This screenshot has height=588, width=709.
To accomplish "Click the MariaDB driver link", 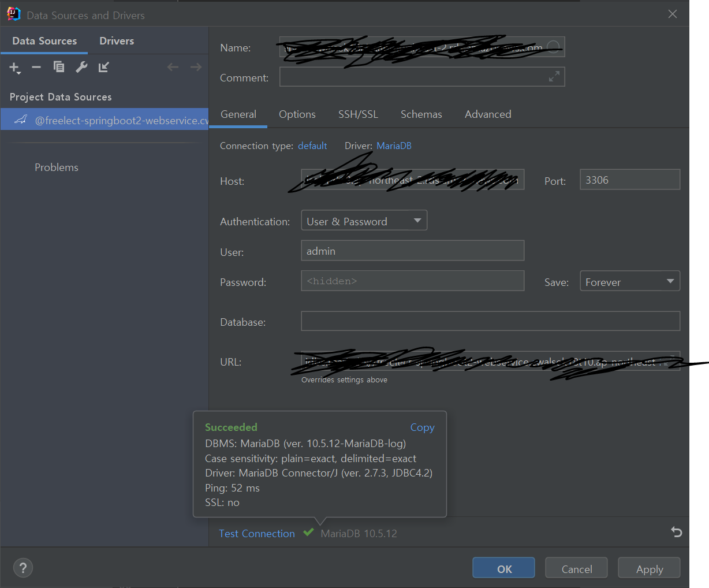I will click(x=394, y=146).
